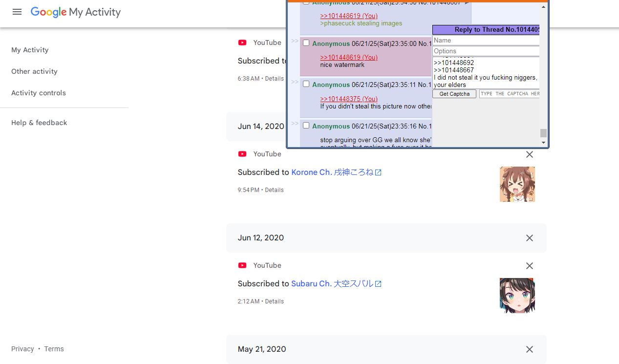
Task: Click the Get Captcha button
Action: tap(454, 94)
